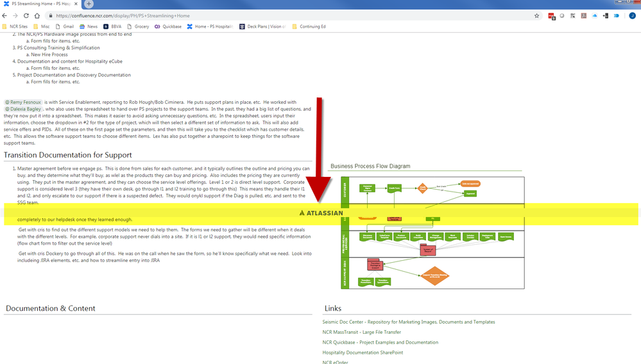
Task: Focus the confluence.ncr.com address bar
Action: tap(286, 15)
